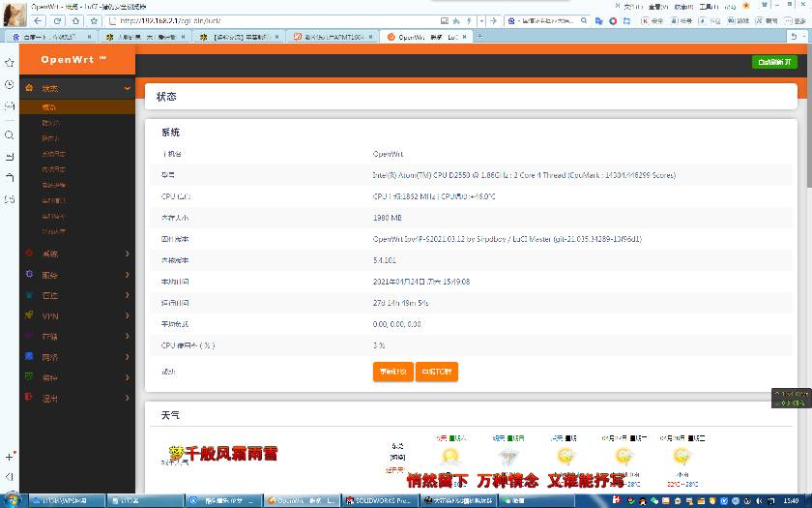The image size is (812, 508).
Task: Click the memory size 1980 MB value
Action: (388, 218)
